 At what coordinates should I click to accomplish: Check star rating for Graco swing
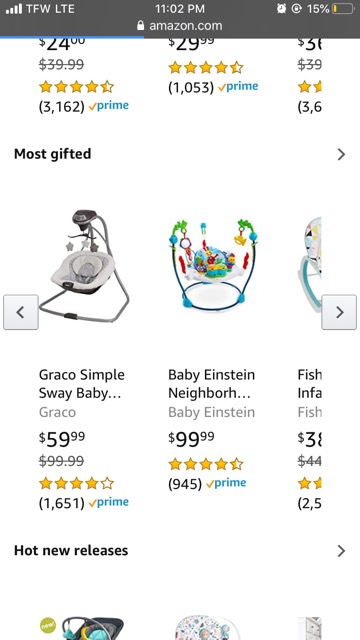(76, 483)
